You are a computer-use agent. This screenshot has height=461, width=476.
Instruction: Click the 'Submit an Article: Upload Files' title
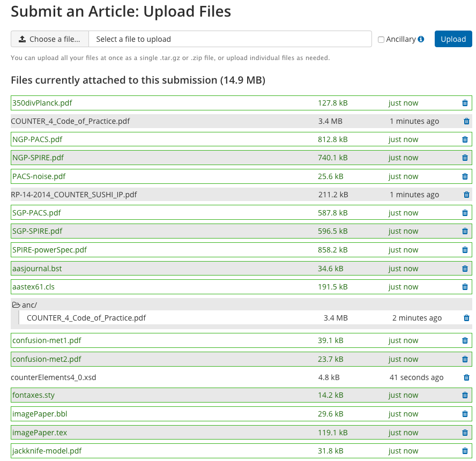[121, 12]
